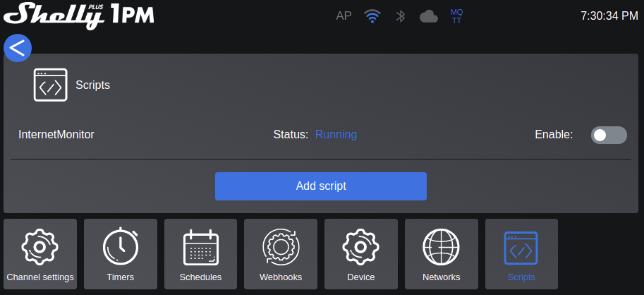Go back using the blue arrow button
Screen dimensions: 644x295
click(18, 48)
